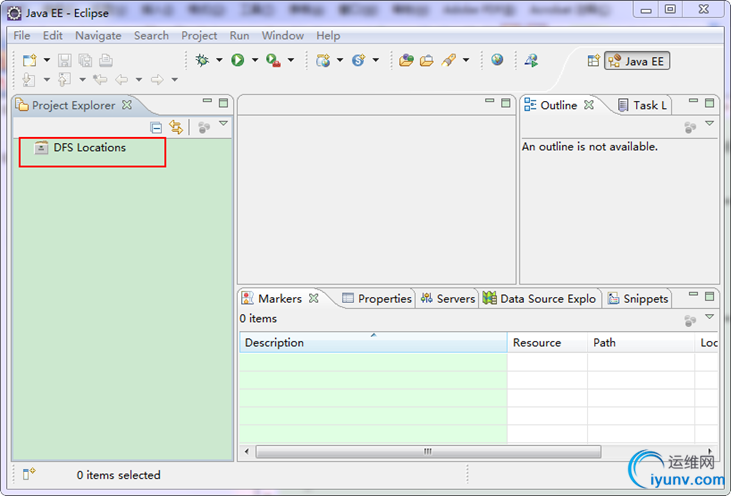Open the File menu

coord(22,35)
